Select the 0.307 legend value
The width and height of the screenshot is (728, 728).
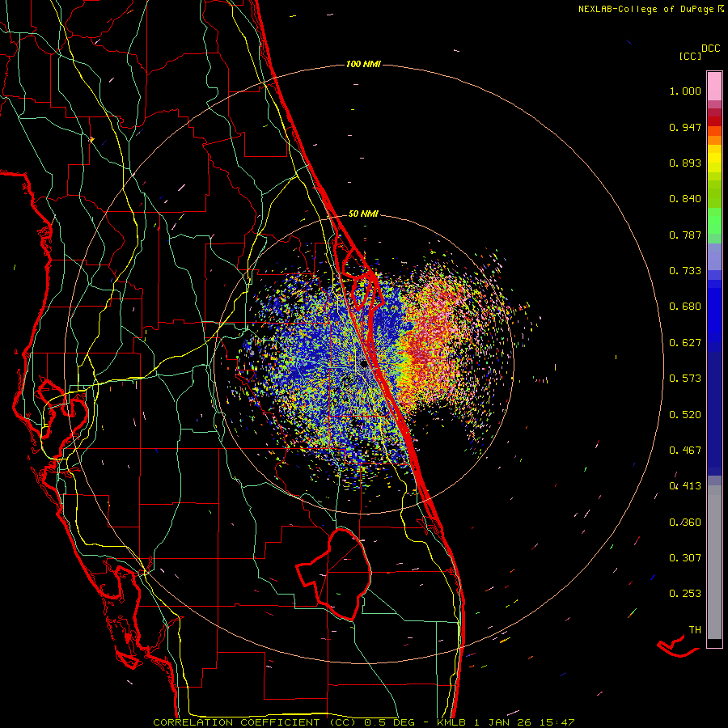click(x=685, y=558)
